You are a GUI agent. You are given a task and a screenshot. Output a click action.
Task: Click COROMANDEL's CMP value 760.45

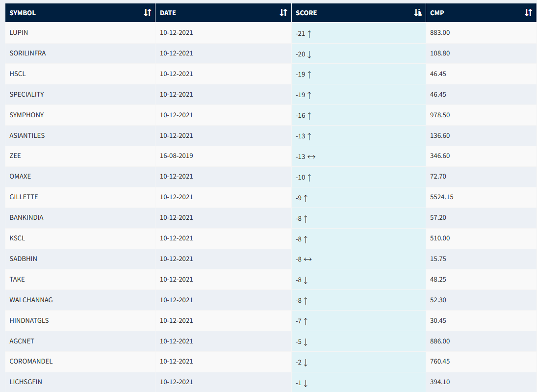coord(440,362)
